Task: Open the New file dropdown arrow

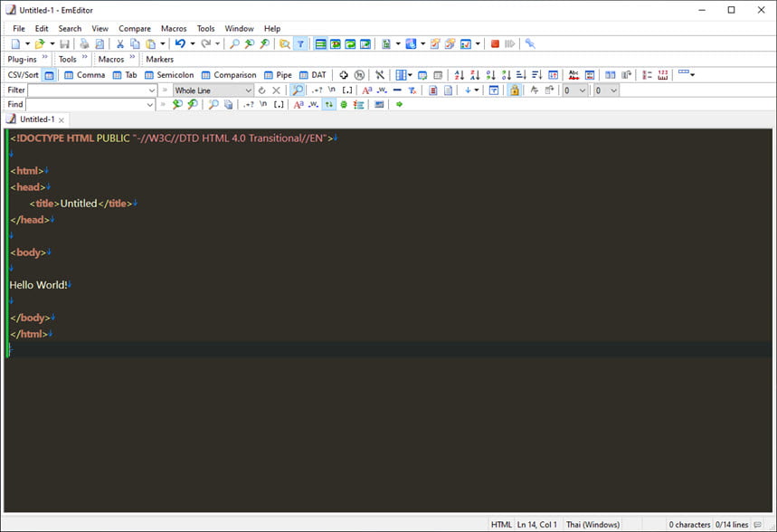Action: pos(27,43)
